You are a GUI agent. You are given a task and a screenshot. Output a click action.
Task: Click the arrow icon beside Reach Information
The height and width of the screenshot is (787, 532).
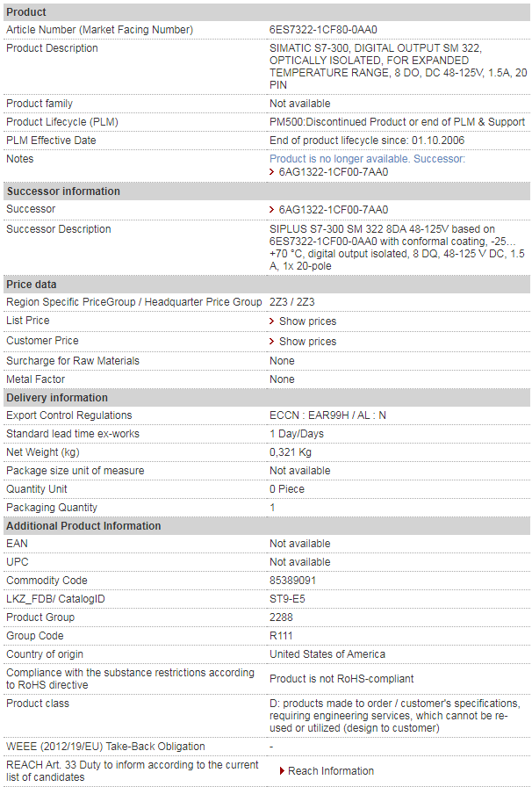pyautogui.click(x=283, y=771)
